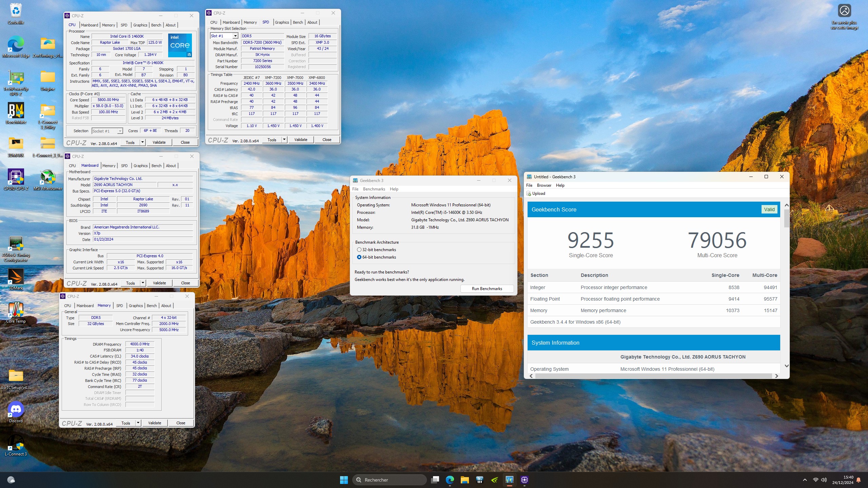Viewport: 868px width, 488px height.
Task: Click Tools button in Mainboard window
Action: tap(131, 283)
